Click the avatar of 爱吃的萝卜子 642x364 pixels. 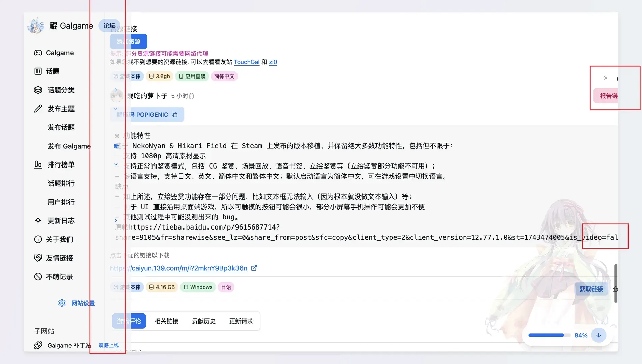117,96
